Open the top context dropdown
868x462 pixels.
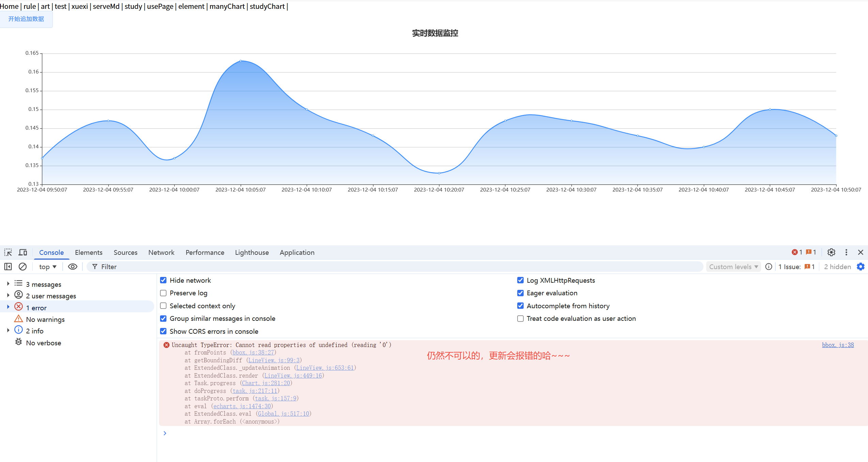pyautogui.click(x=48, y=267)
